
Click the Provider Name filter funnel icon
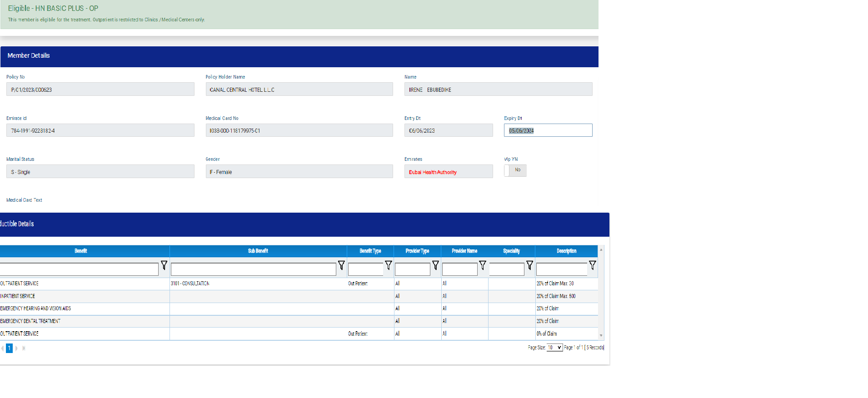coord(483,265)
